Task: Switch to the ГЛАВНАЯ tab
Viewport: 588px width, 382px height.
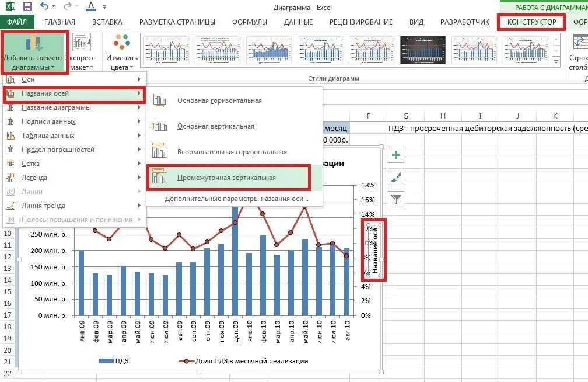Action: (60, 22)
